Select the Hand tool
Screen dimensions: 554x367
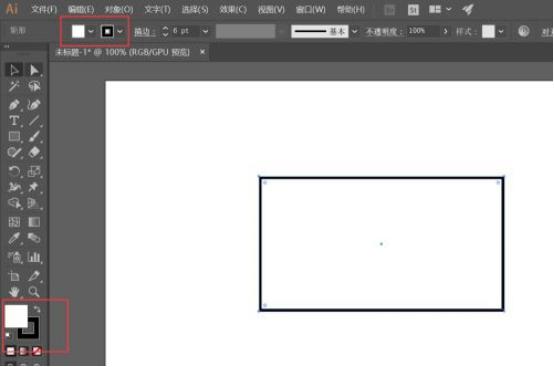[x=14, y=292]
